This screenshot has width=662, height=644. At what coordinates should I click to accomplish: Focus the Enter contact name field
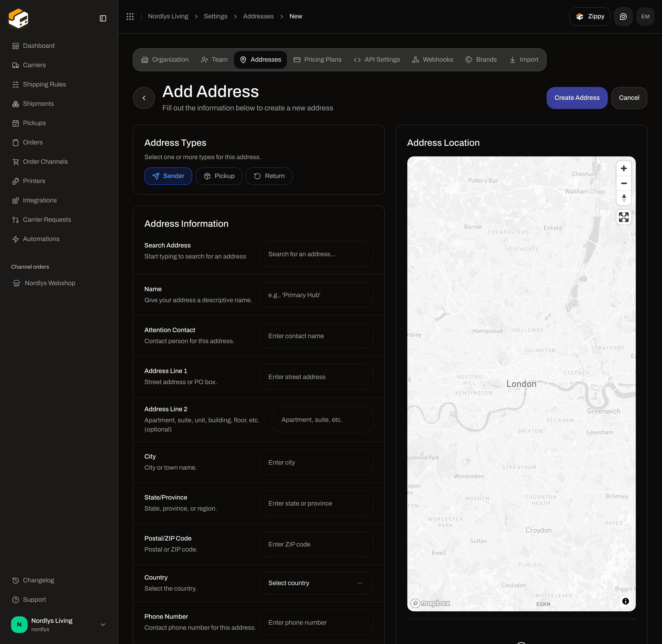(316, 336)
